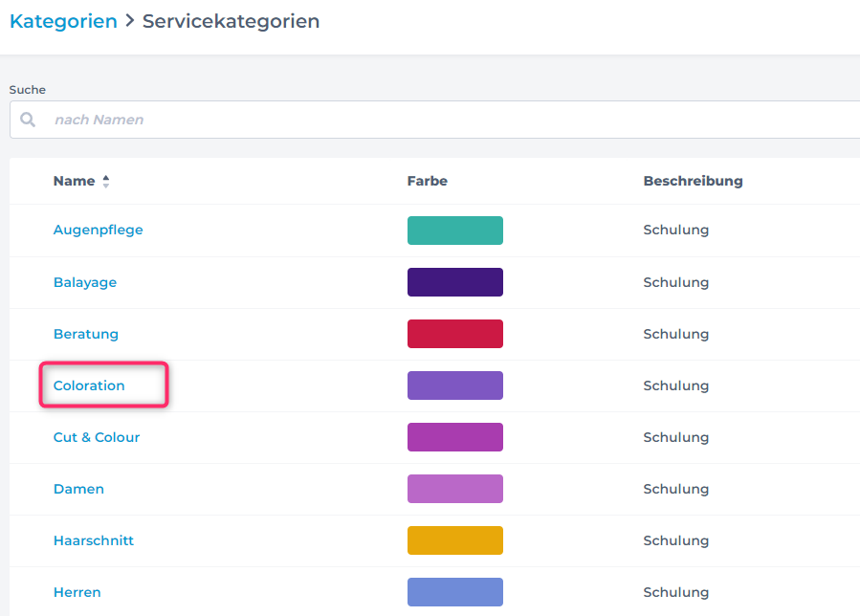Select the Coloration category link
This screenshot has width=860, height=616.
[x=89, y=385]
